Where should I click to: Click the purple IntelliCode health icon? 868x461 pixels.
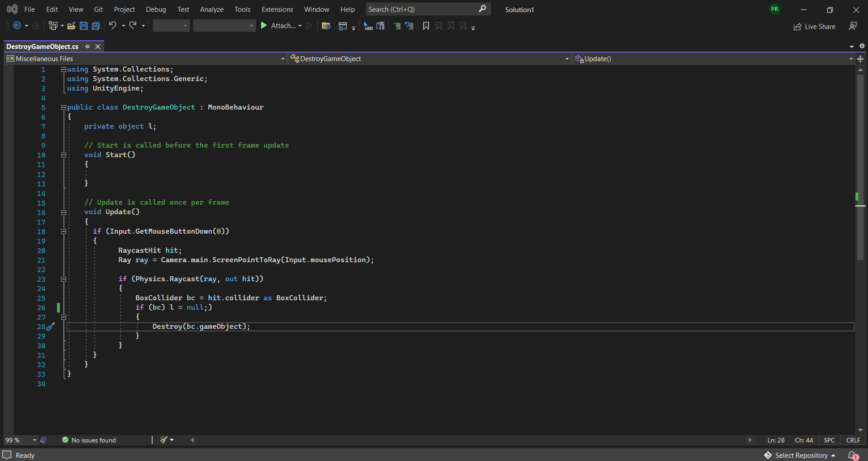pos(43,440)
